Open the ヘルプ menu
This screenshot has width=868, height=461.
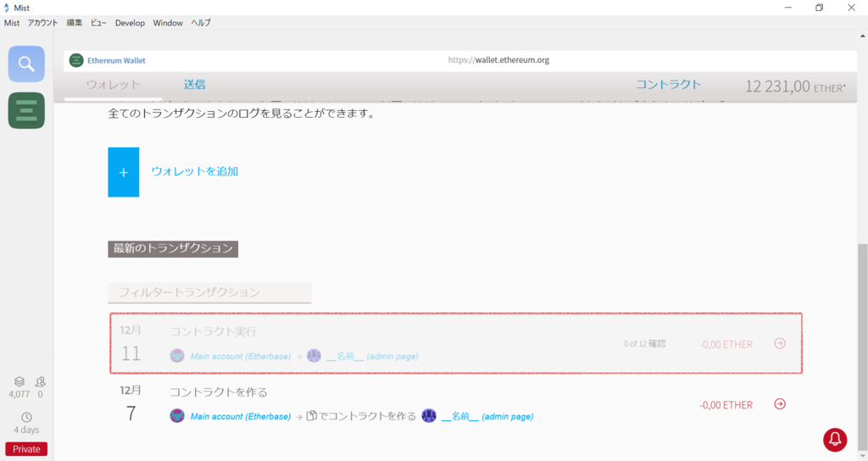(201, 23)
